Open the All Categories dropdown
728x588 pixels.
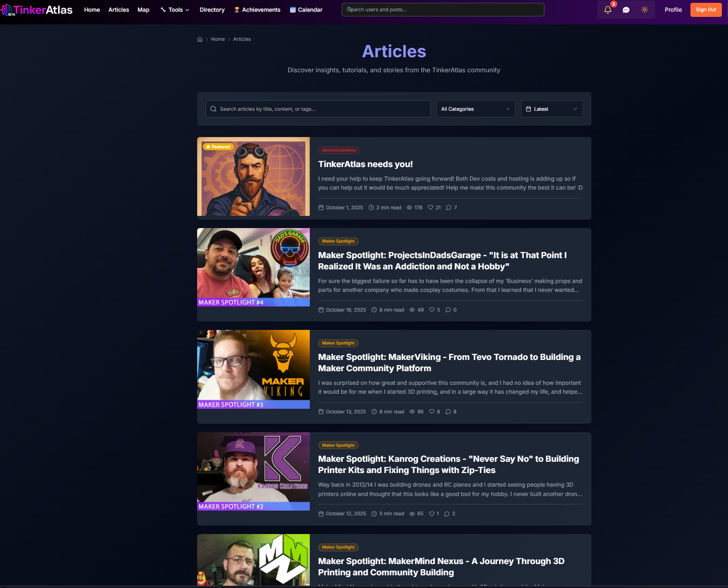(475, 109)
